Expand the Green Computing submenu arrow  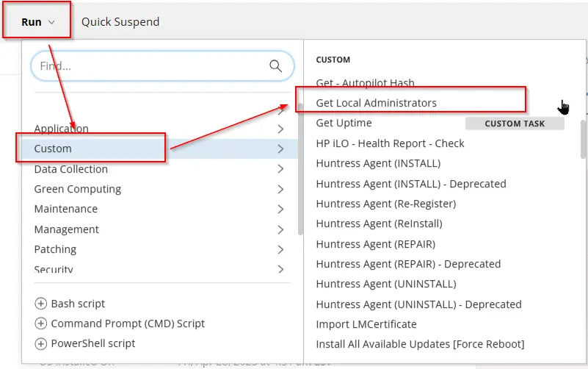281,189
